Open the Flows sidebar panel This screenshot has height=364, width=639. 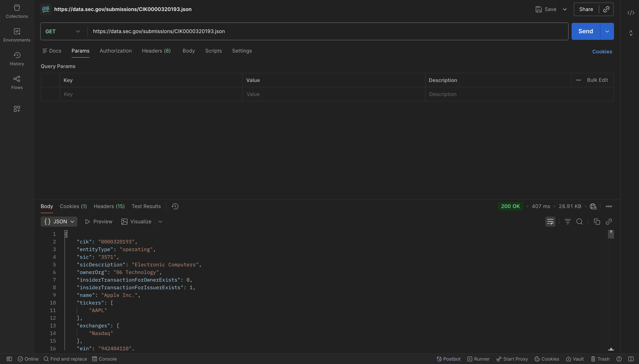(x=17, y=82)
